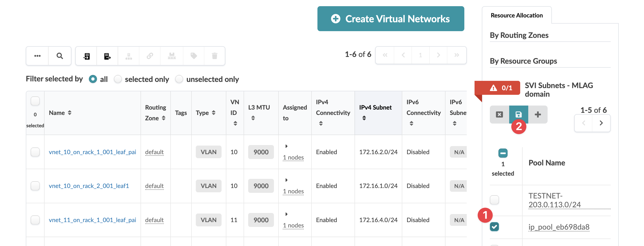The width and height of the screenshot is (644, 246).
Task: Uncheck the ip_pool_eb698da8 checkbox
Action: pyautogui.click(x=494, y=227)
